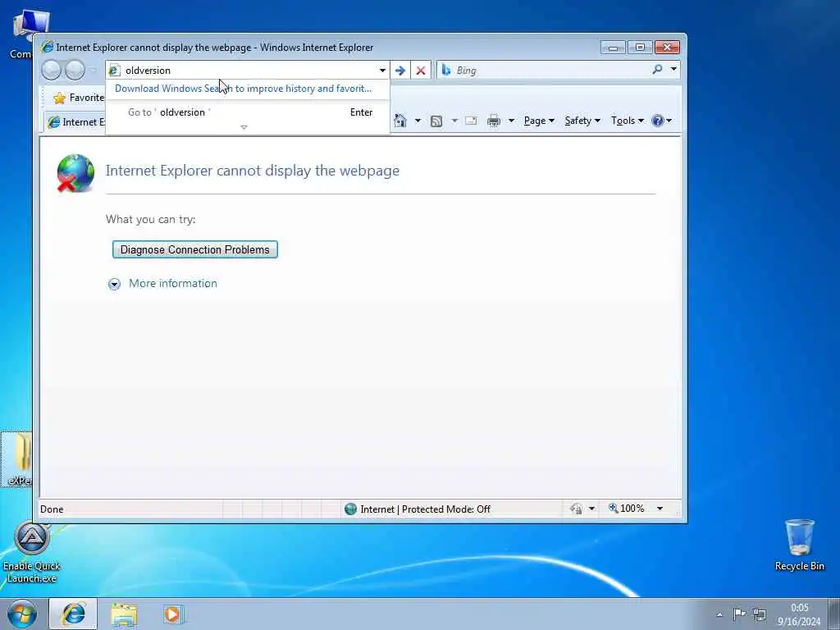The height and width of the screenshot is (630, 840).
Task: Select Enable Quick Launch.exe desktop icon
Action: (32, 552)
